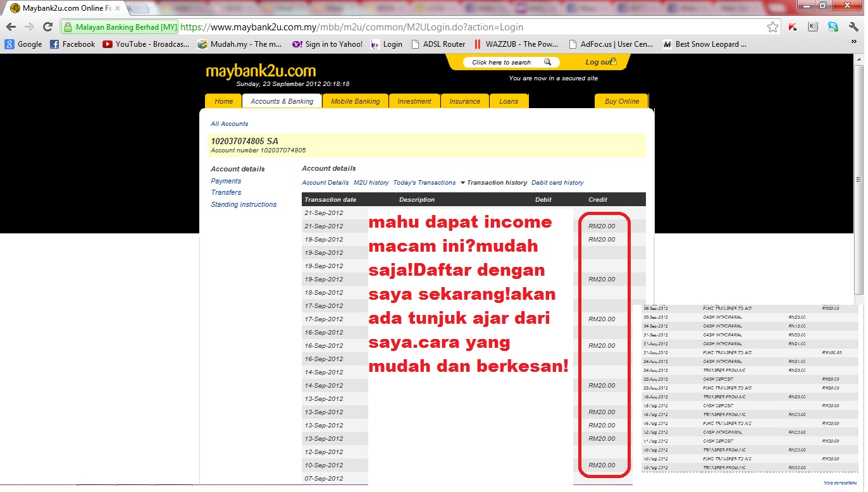
Task: Open a new browser tab
Action: (x=139, y=8)
